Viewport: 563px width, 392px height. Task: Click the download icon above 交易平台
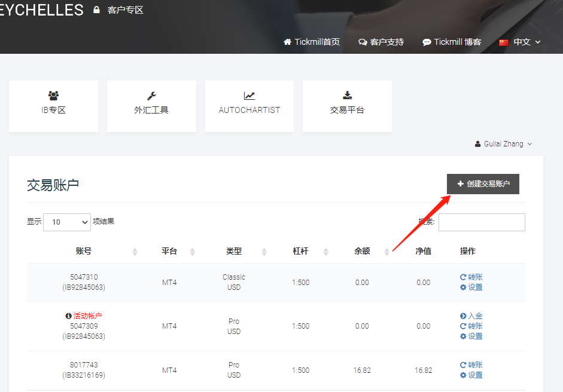347,95
